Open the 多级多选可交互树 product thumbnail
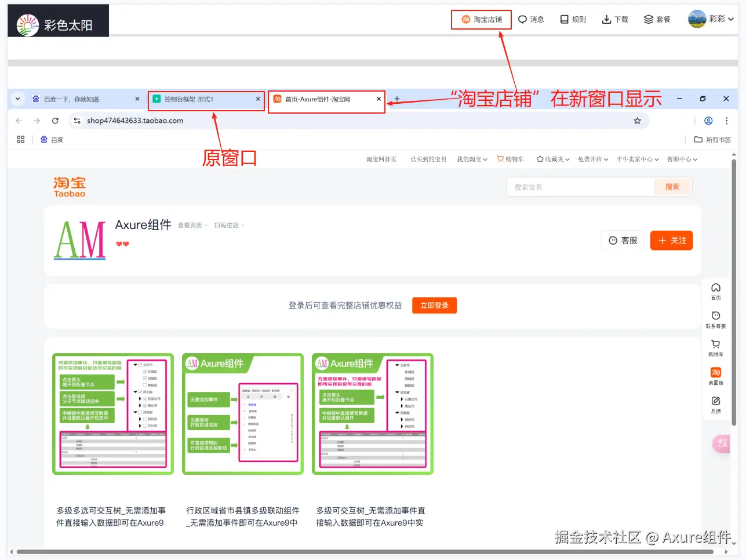The image size is (746, 560). tap(113, 414)
